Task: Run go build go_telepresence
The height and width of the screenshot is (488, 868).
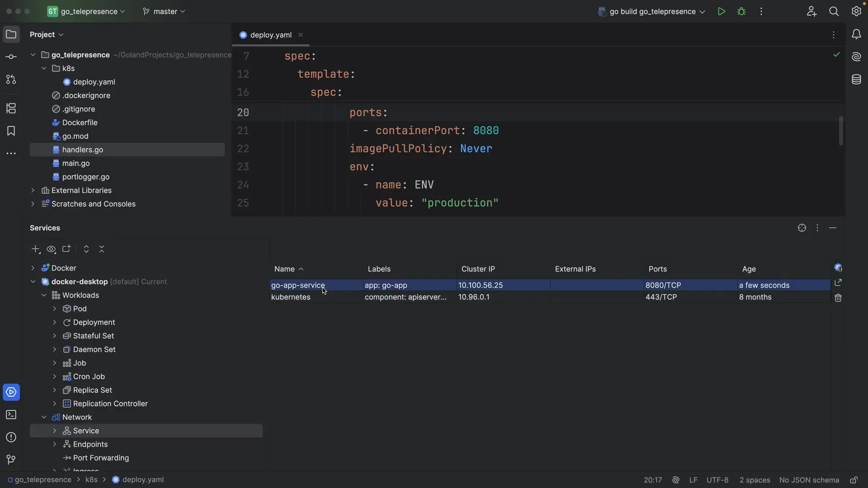Action: [x=722, y=12]
